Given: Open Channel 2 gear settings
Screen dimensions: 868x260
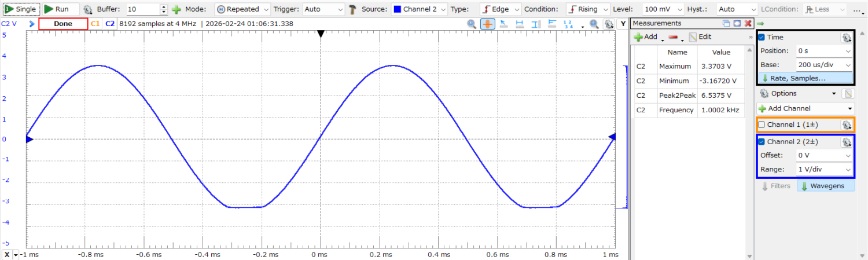Looking at the screenshot, I should pyautogui.click(x=846, y=142).
